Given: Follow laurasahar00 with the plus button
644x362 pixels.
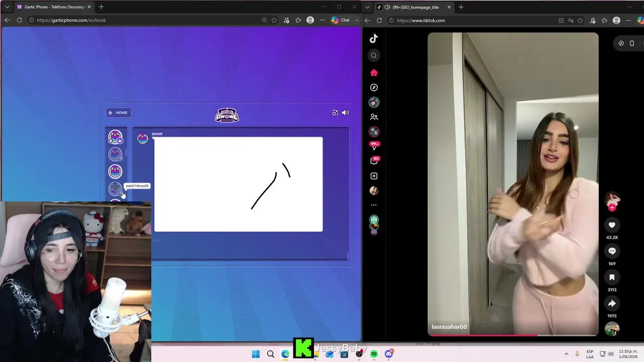Looking at the screenshot, I should click(612, 207).
